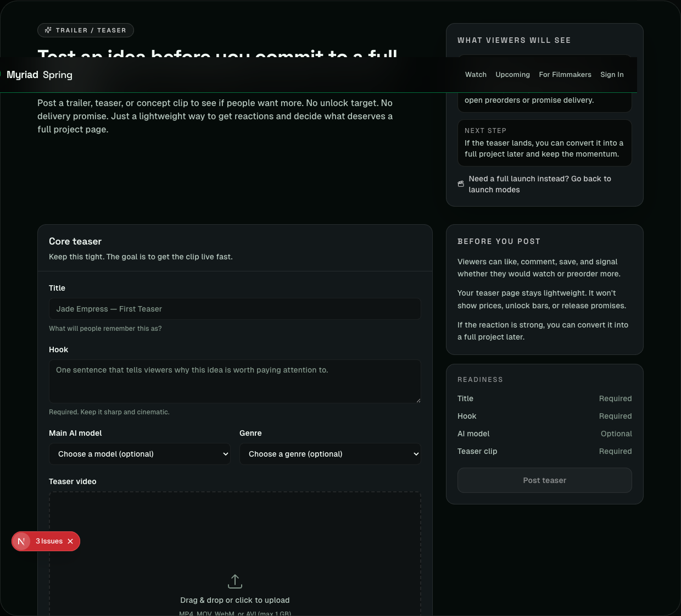Click the upload arrow icon in drop zone
Image resolution: width=681 pixels, height=616 pixels.
click(x=235, y=581)
